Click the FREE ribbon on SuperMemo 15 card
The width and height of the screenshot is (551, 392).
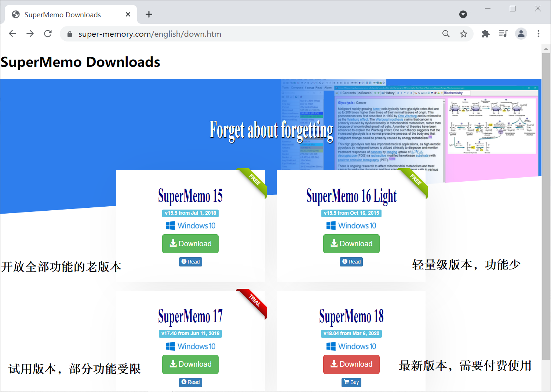click(254, 181)
